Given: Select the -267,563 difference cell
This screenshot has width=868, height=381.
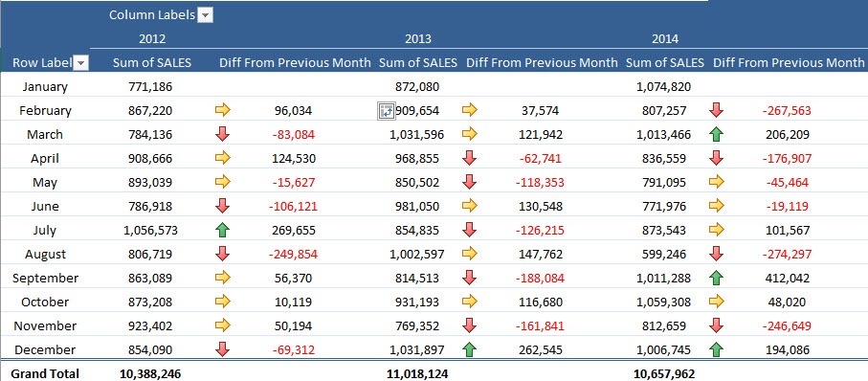Looking at the screenshot, I should (x=787, y=111).
